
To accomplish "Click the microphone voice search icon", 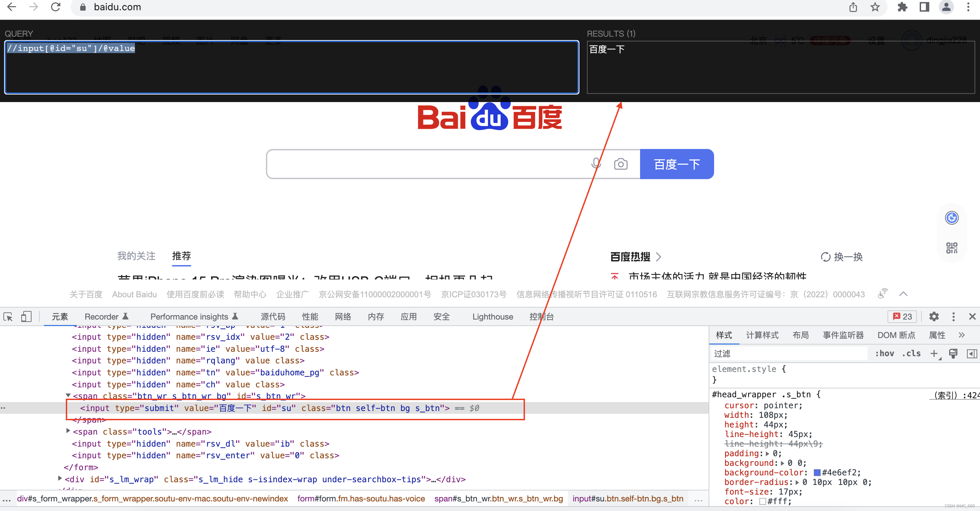I will tap(596, 164).
